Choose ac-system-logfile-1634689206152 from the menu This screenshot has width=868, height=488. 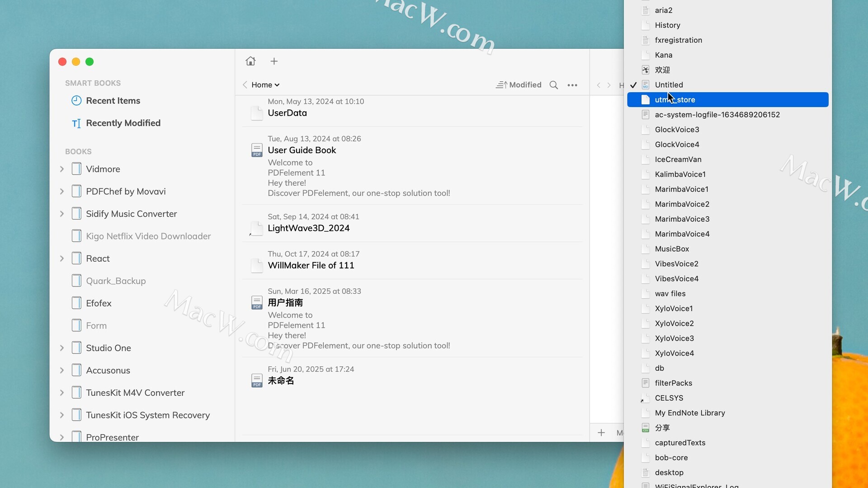(x=728, y=114)
